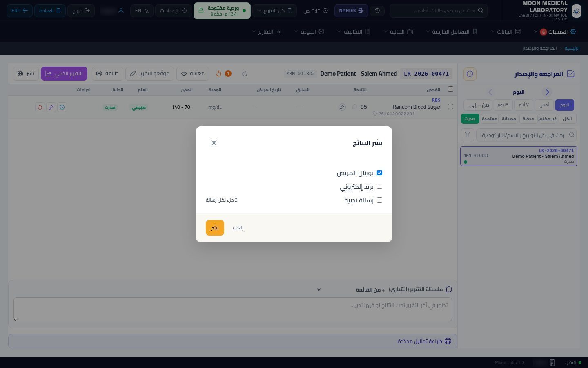
Task: Filter by معتمدة status tab
Action: pos(489,119)
